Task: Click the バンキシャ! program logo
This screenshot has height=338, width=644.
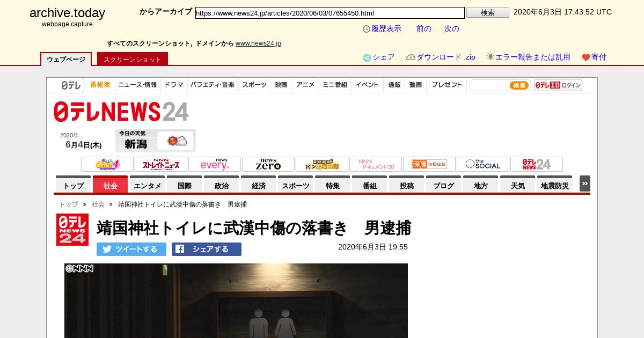Action: (x=322, y=164)
